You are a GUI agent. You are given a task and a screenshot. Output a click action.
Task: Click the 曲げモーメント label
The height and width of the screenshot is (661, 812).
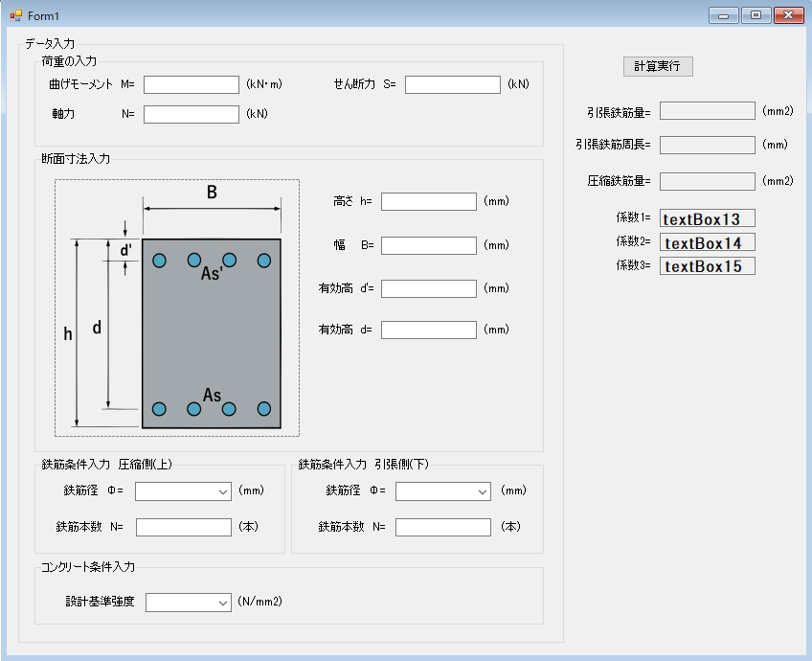[80, 84]
